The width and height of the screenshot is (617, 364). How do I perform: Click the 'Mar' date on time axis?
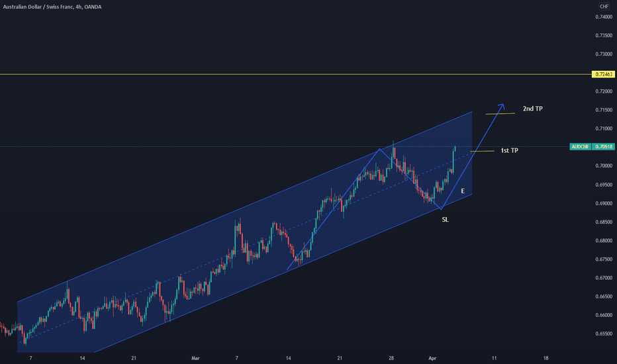pyautogui.click(x=195, y=358)
